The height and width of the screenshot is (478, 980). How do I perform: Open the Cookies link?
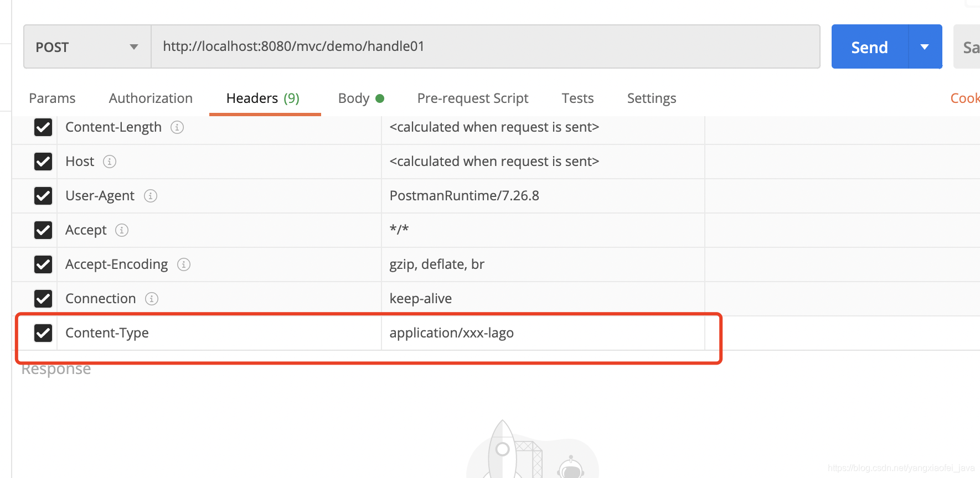click(965, 98)
